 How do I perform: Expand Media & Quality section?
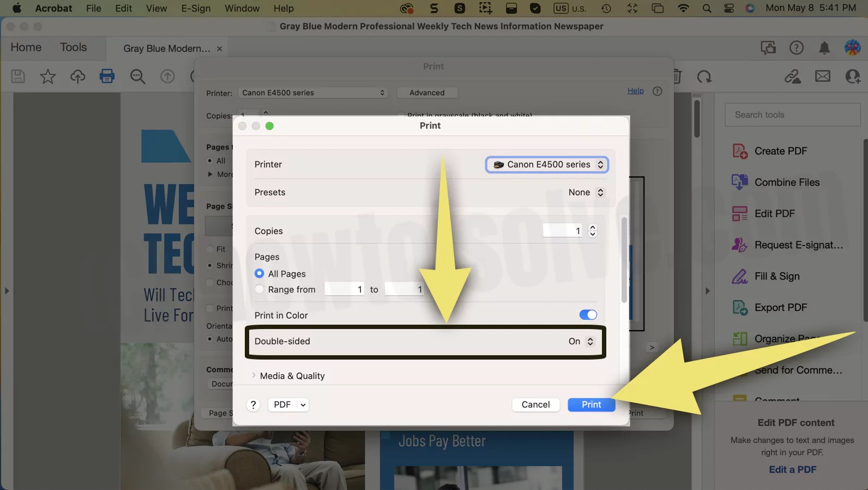tap(254, 375)
